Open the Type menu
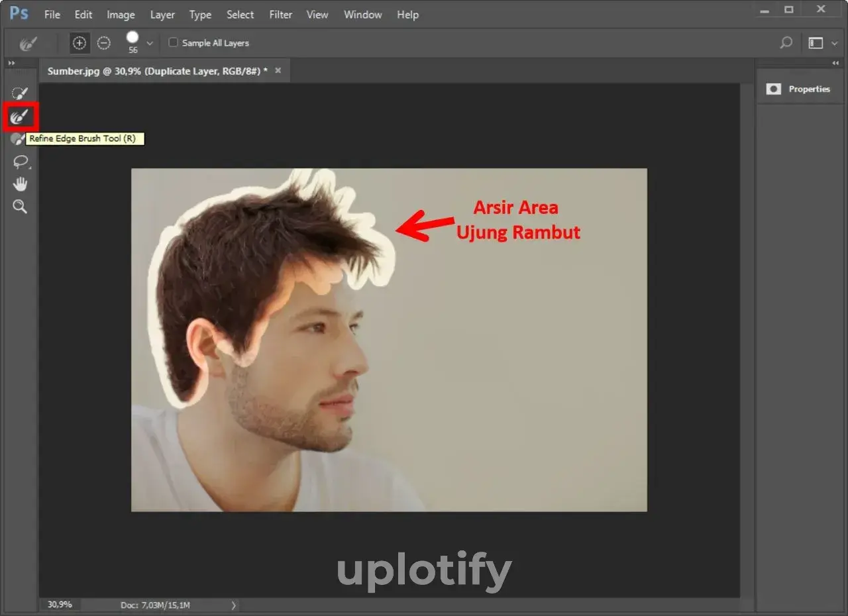This screenshot has height=616, width=848. click(200, 14)
